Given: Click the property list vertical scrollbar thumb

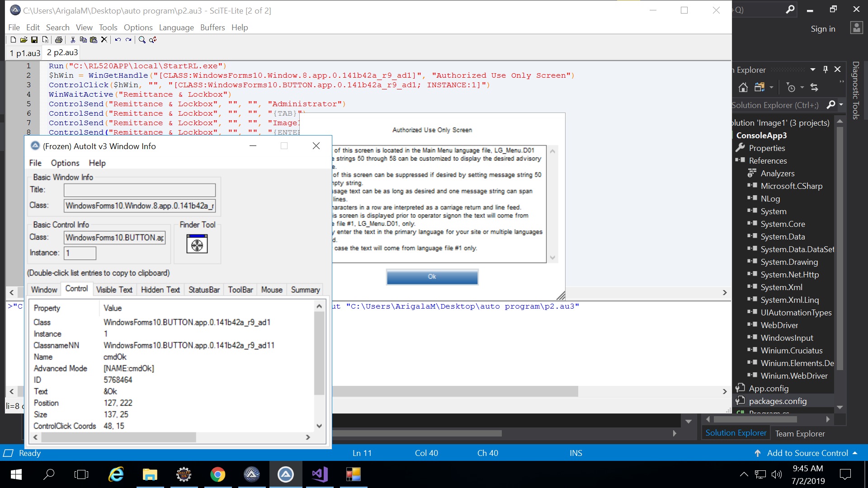Looking at the screenshot, I should point(319,352).
